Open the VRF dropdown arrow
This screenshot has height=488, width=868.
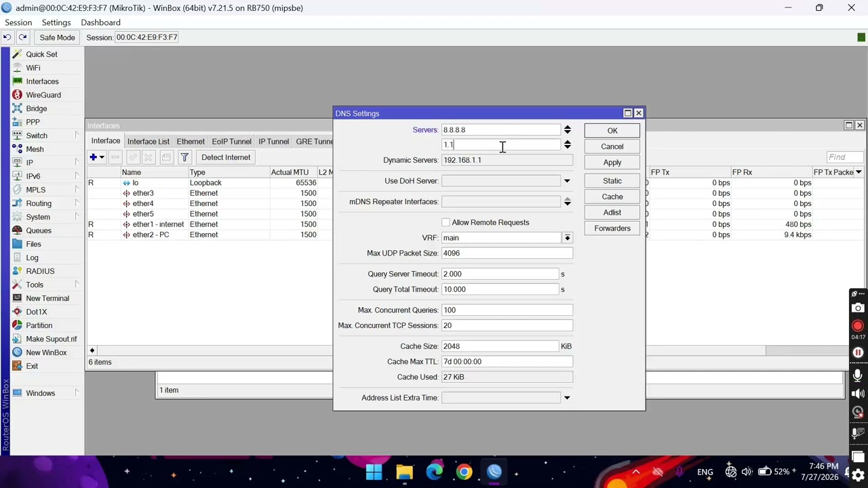click(x=567, y=238)
